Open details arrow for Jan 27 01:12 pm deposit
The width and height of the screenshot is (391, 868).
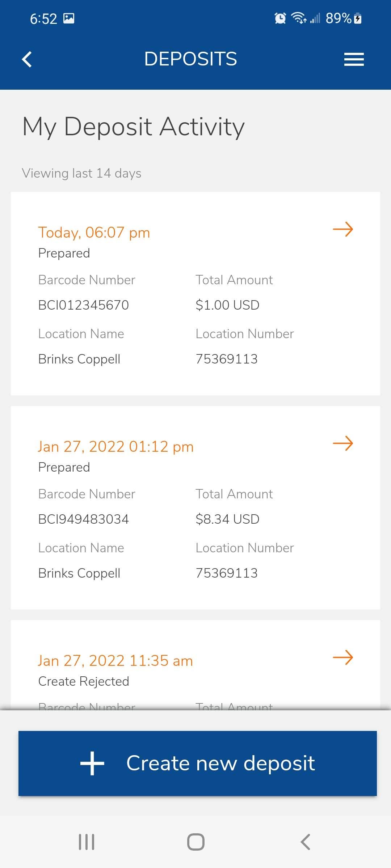[343, 443]
